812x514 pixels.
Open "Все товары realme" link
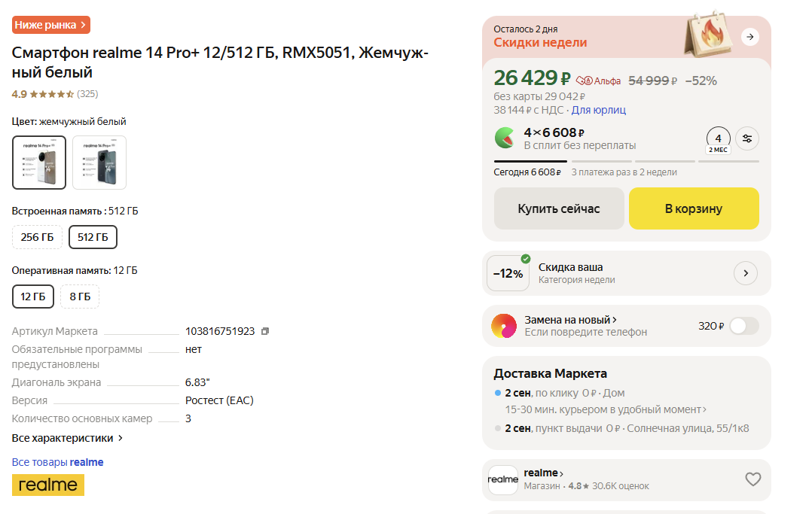pyautogui.click(x=57, y=462)
